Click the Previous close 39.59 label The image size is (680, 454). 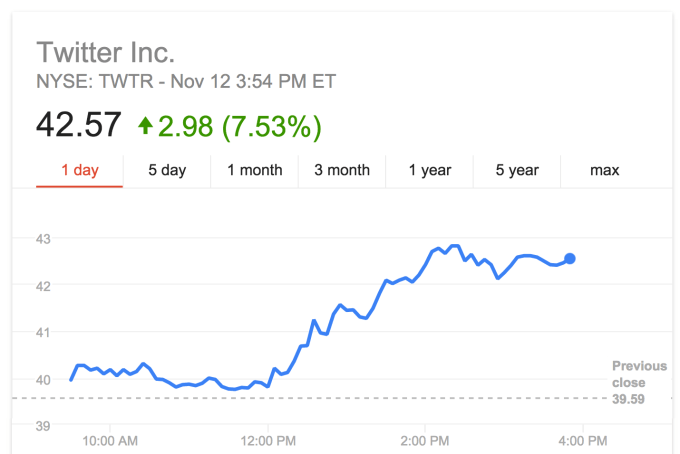(638, 382)
